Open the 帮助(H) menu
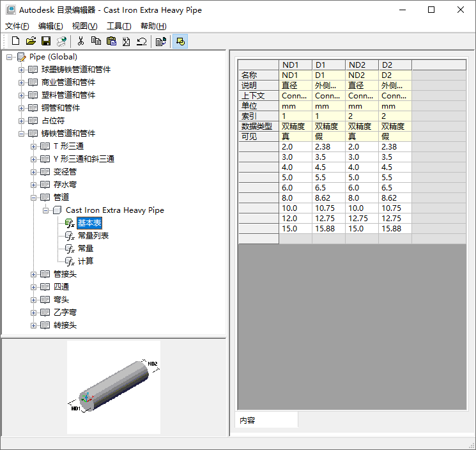Image resolution: width=476 pixels, height=450 pixels. (153, 26)
